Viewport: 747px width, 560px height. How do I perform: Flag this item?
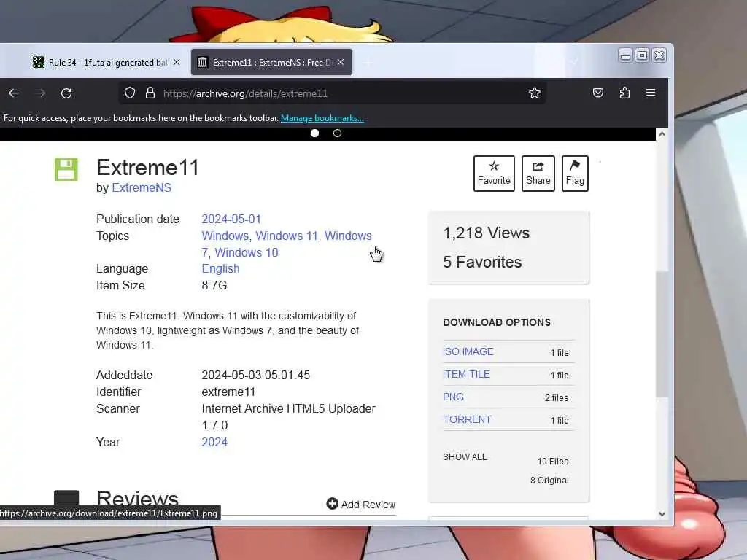[575, 174]
